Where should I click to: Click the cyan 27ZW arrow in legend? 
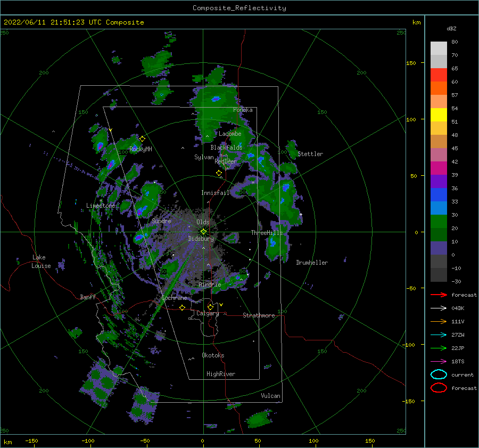click(x=439, y=335)
